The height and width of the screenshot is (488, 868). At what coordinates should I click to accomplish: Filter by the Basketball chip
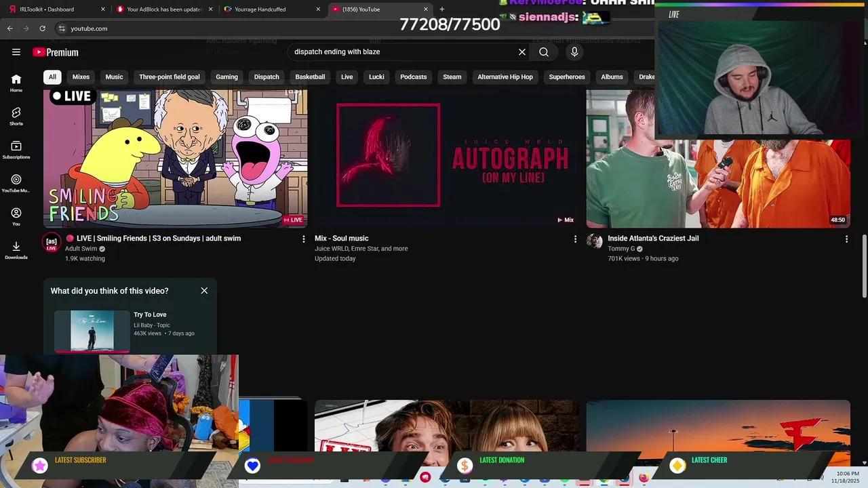[x=311, y=77]
